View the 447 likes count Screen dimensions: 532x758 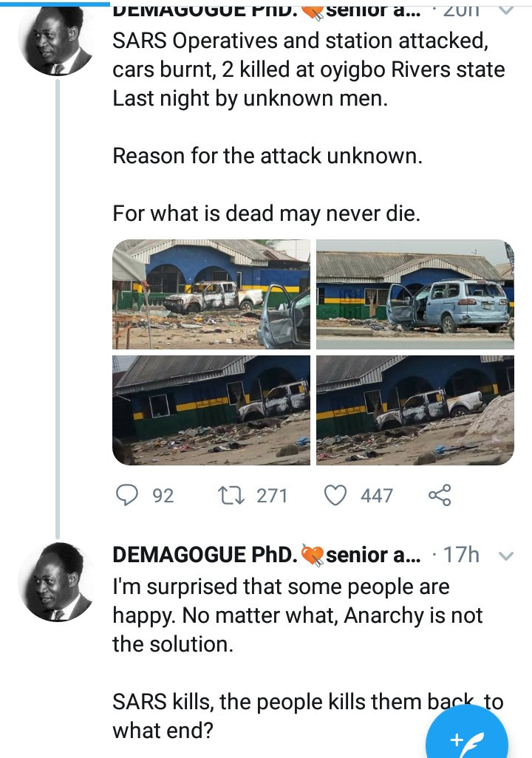tap(376, 495)
